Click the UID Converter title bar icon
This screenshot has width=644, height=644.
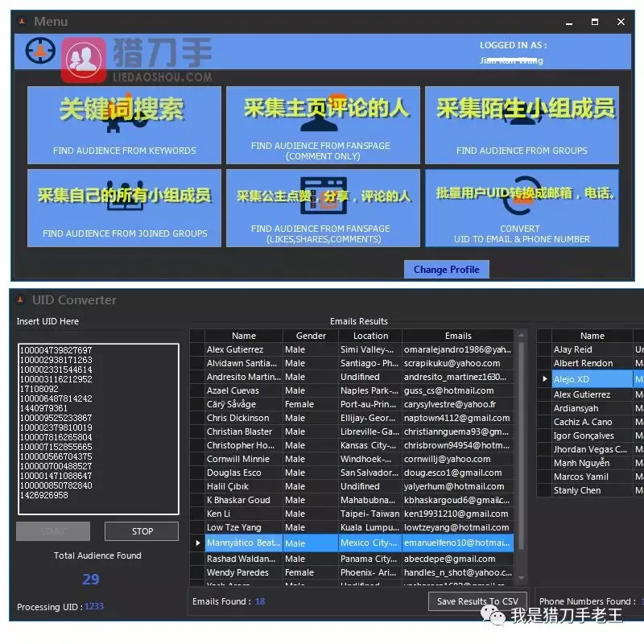21,300
